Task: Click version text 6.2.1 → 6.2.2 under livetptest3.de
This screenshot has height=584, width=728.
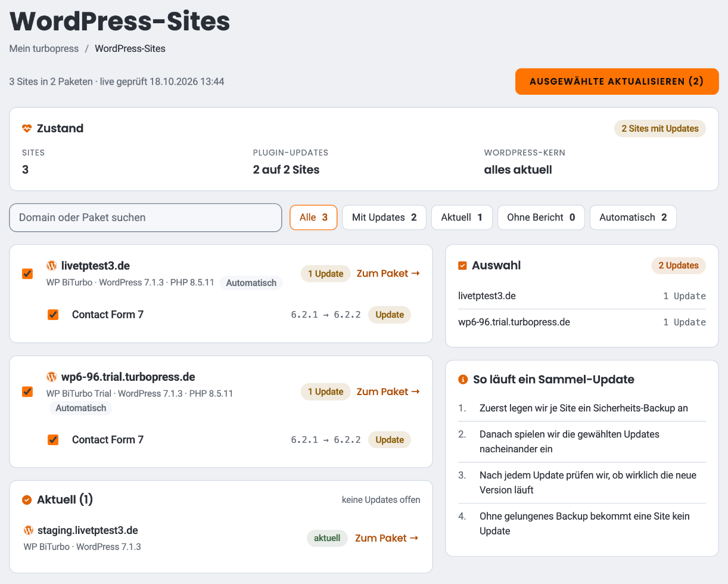Action: [326, 315]
